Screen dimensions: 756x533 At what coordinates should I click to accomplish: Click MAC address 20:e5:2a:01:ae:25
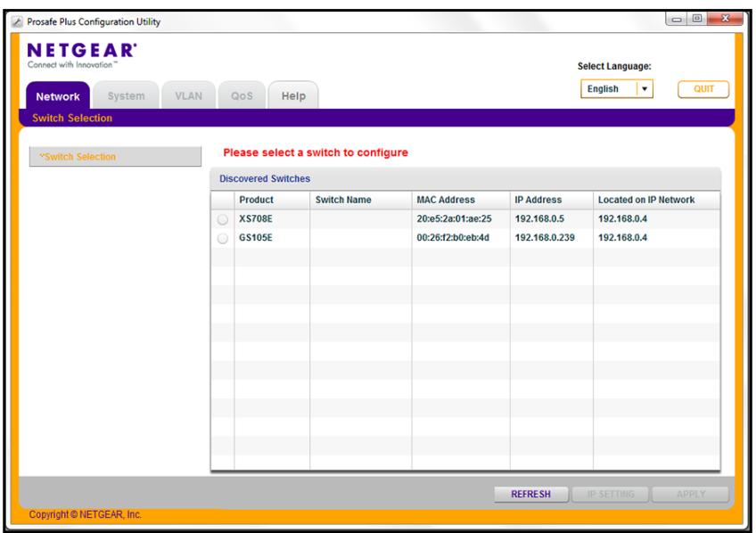[x=454, y=218]
